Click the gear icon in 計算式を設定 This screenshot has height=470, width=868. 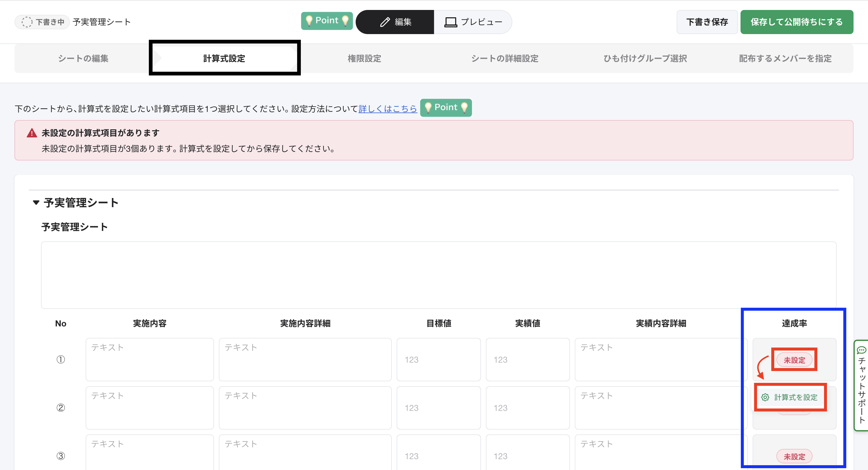click(x=765, y=397)
